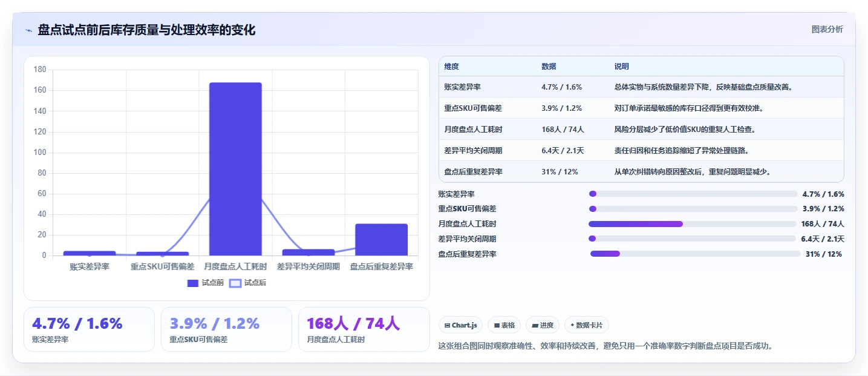Click the footer note starting 这张组合图
Screen dimensions: 868x376
[605, 346]
